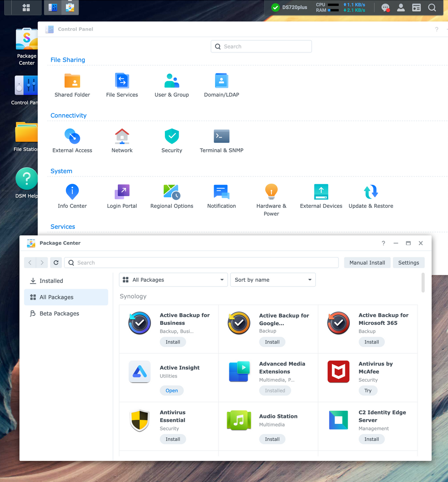Image resolution: width=448 pixels, height=482 pixels.
Task: Open External Devices settings
Action: coord(321,197)
